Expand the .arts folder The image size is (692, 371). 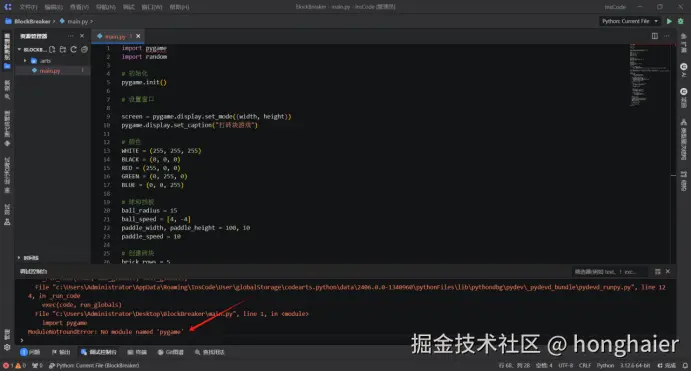click(x=25, y=61)
